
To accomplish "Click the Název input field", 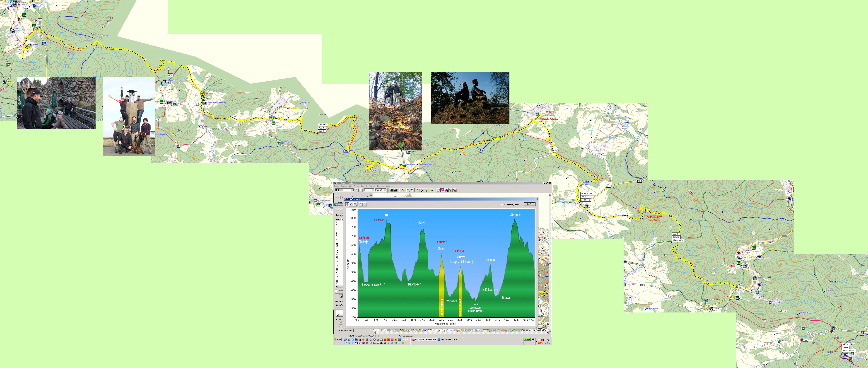I will click(x=342, y=215).
